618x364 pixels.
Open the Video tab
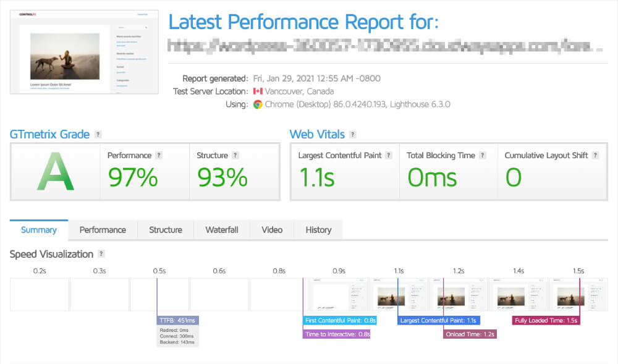272,230
